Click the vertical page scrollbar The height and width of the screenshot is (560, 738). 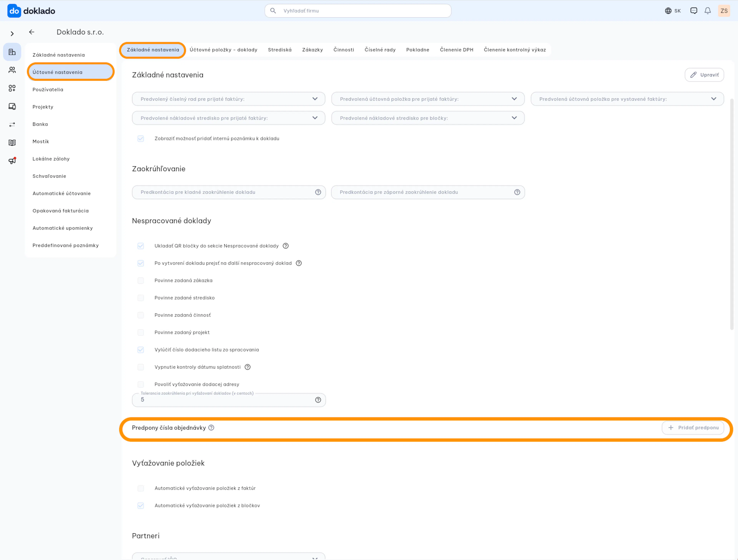[x=732, y=214]
